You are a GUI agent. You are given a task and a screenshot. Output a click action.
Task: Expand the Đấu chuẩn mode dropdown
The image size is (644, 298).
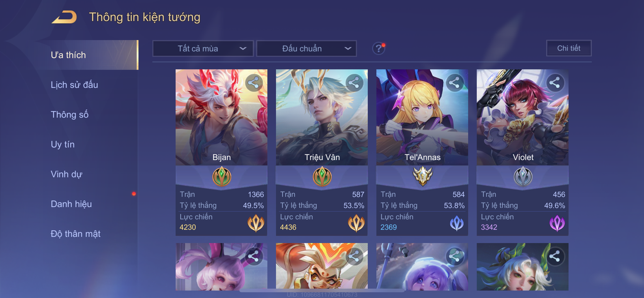click(x=306, y=48)
